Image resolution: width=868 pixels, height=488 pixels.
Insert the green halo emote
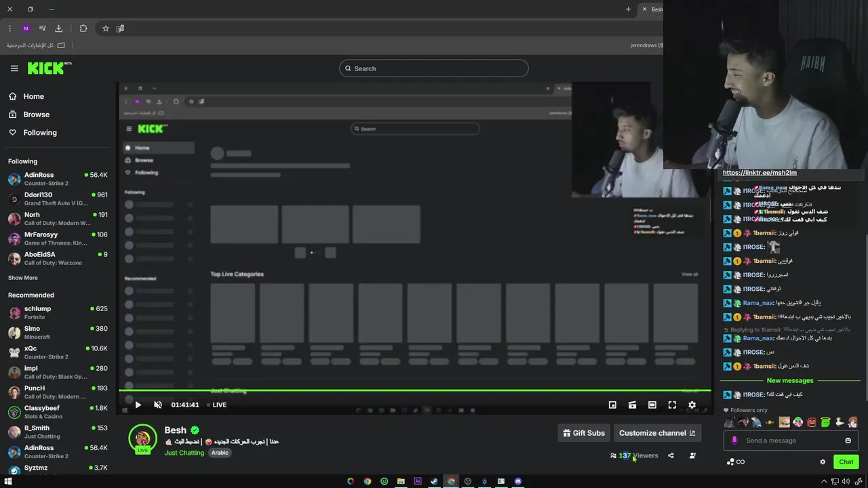click(825, 422)
